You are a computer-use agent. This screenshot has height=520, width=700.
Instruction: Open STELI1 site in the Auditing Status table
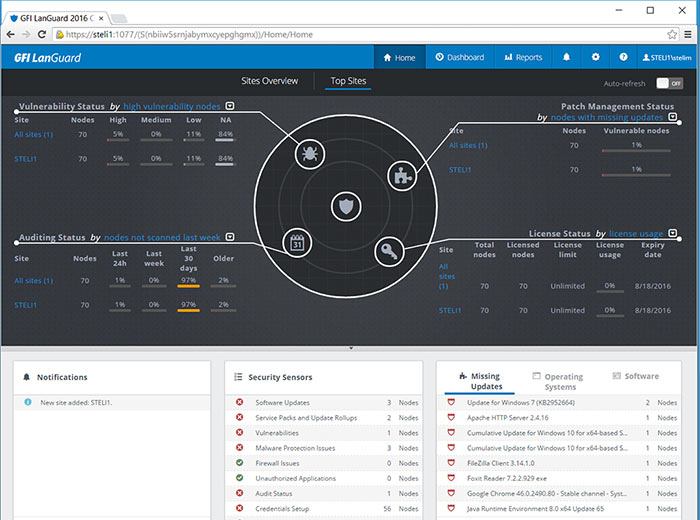[x=25, y=305]
